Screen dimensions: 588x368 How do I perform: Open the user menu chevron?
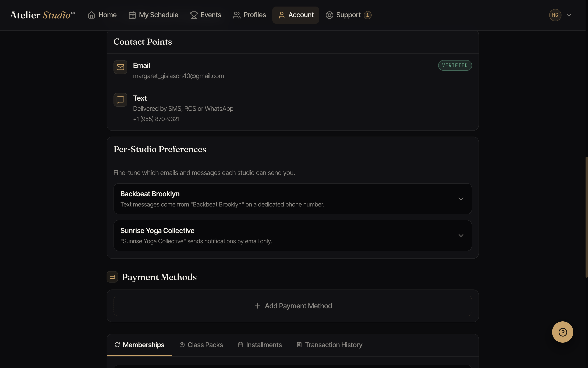pos(569,15)
